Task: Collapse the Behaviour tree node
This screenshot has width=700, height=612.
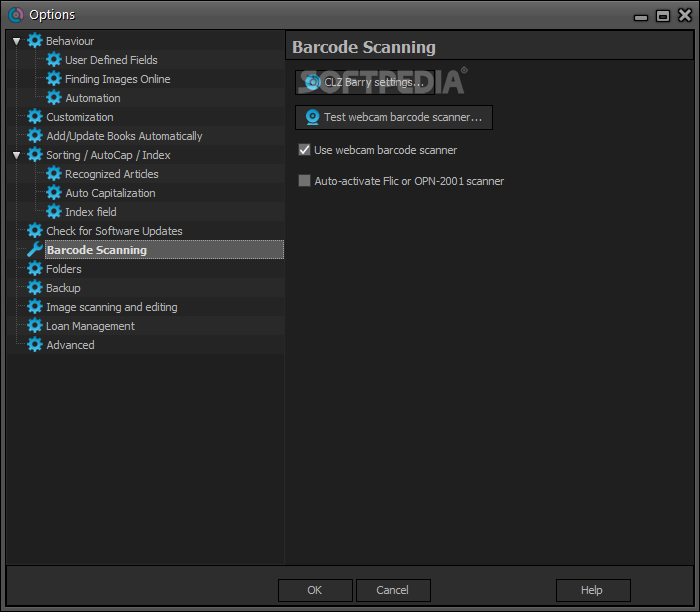Action: [x=17, y=41]
